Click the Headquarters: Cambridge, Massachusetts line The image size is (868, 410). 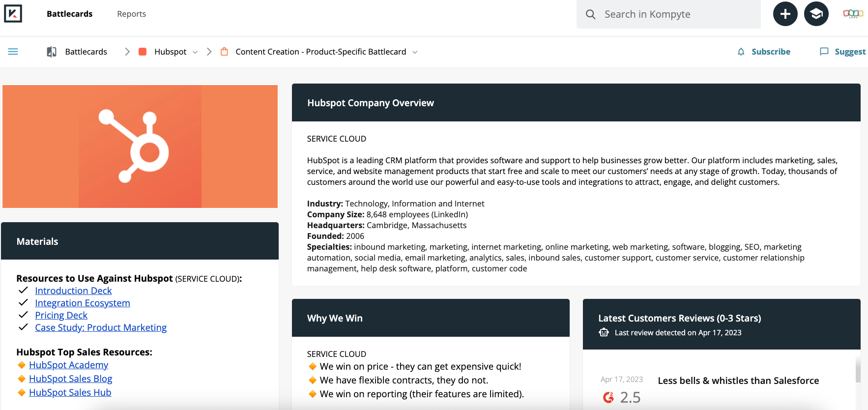[387, 225]
